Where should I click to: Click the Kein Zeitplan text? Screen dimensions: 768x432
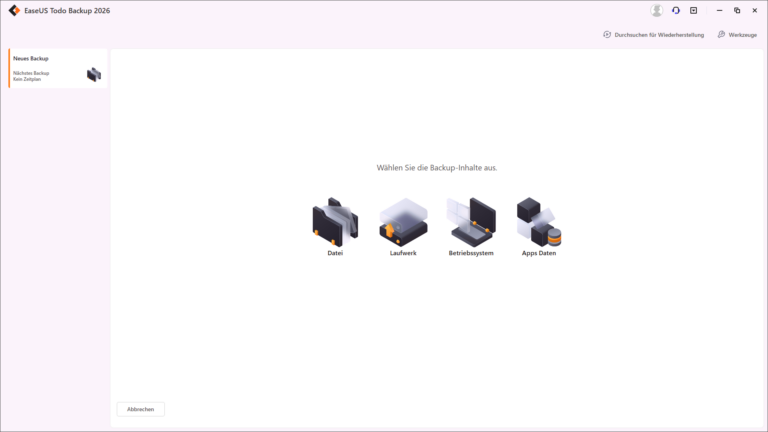pyautogui.click(x=27, y=79)
